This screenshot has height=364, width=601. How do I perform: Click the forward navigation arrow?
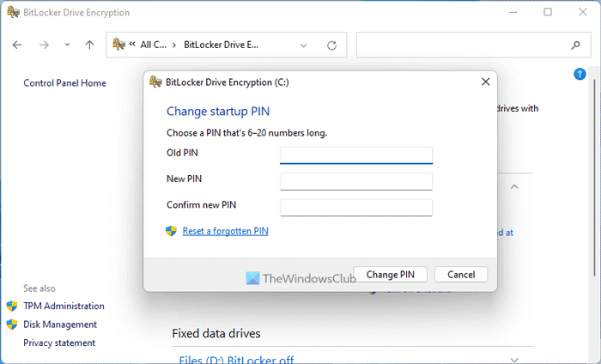click(44, 45)
